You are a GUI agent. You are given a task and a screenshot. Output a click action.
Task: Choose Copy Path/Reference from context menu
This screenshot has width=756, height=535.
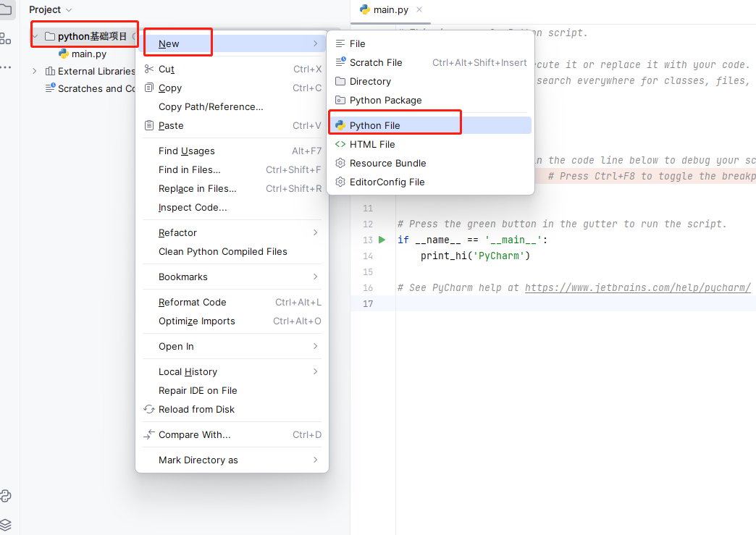[x=232, y=106]
